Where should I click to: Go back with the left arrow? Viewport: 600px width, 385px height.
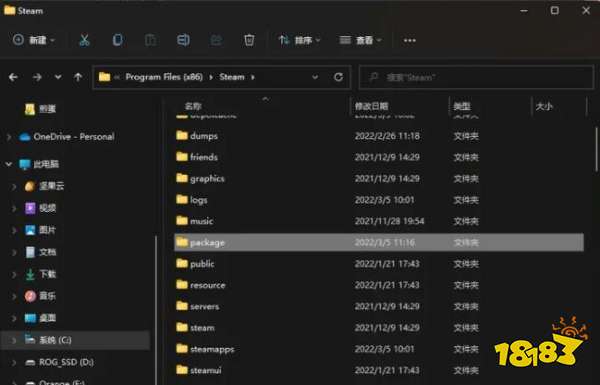[x=13, y=77]
